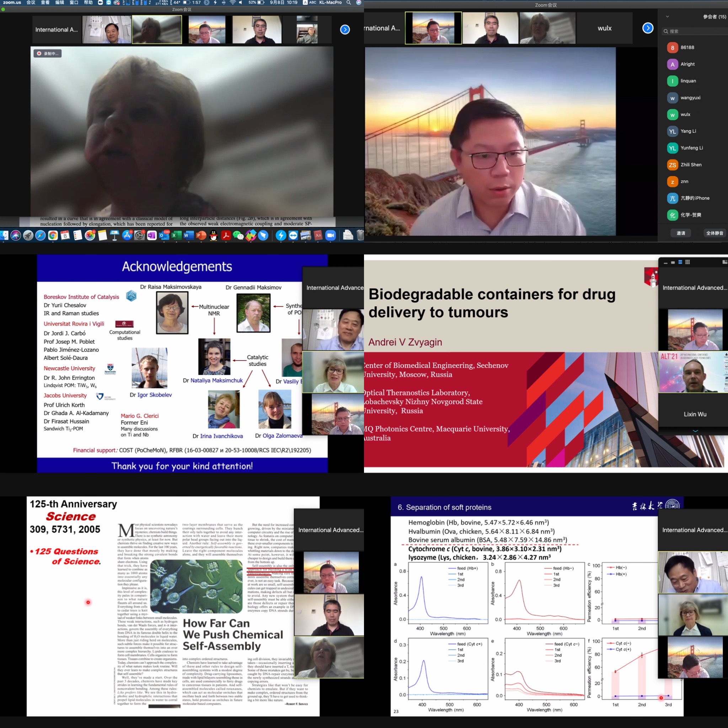This screenshot has height=728, width=728.
Task: Click the 全体静音 mute all button
Action: click(714, 233)
